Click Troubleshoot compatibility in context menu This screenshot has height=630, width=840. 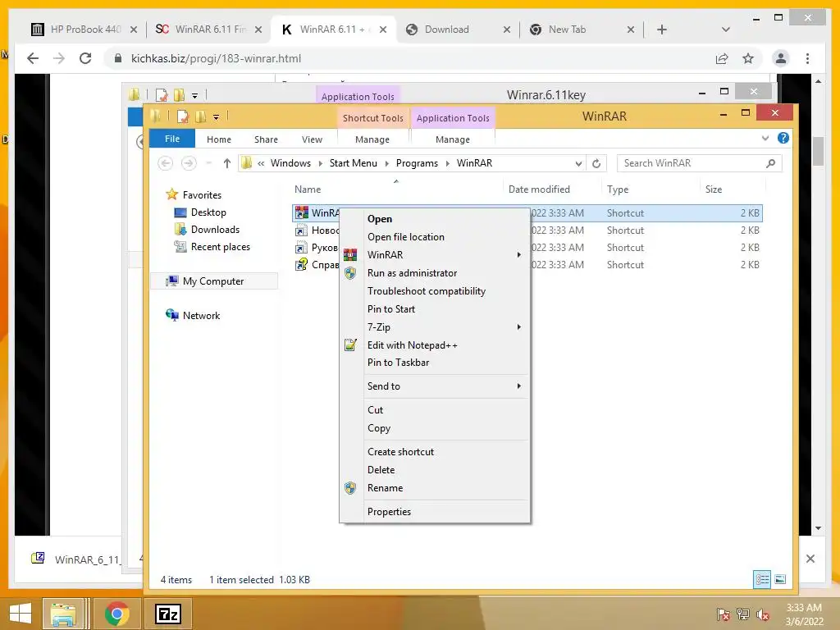[x=427, y=291]
